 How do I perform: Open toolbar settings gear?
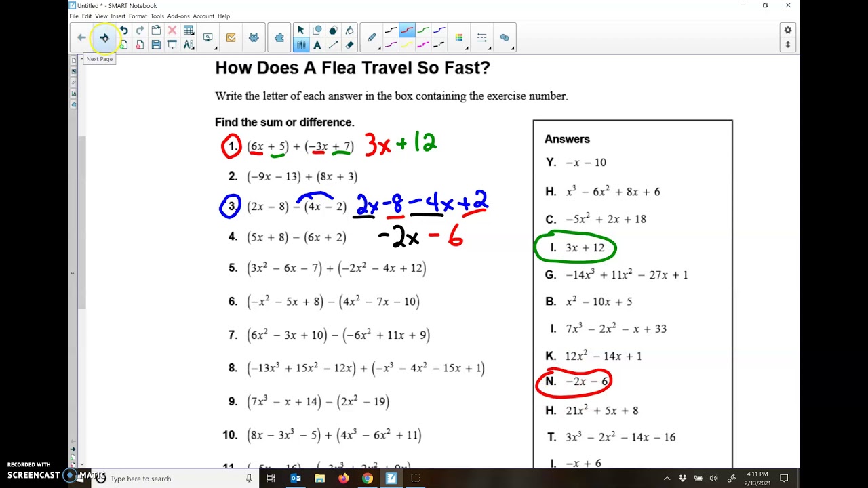tap(787, 30)
